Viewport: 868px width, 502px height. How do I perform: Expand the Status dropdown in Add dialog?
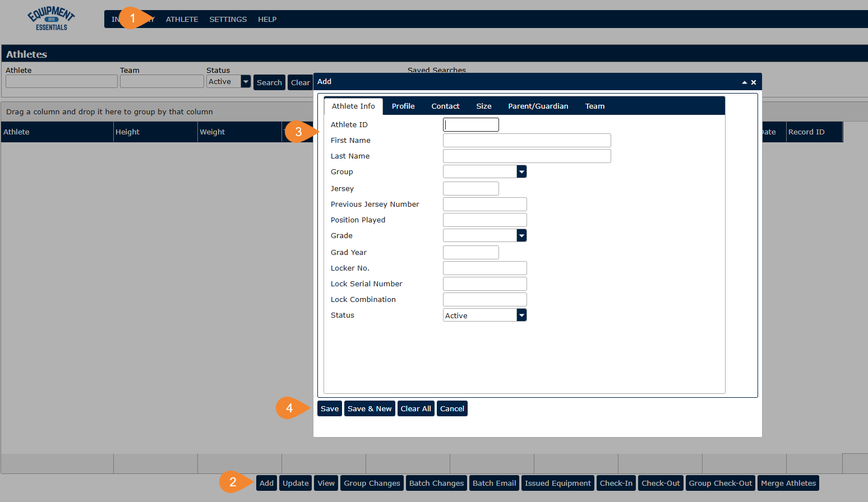[x=521, y=315]
